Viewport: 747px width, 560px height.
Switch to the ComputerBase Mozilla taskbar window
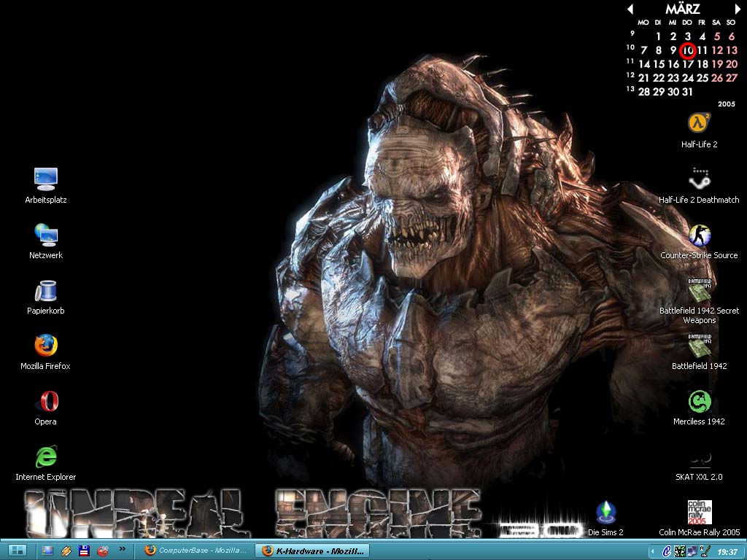click(x=196, y=551)
